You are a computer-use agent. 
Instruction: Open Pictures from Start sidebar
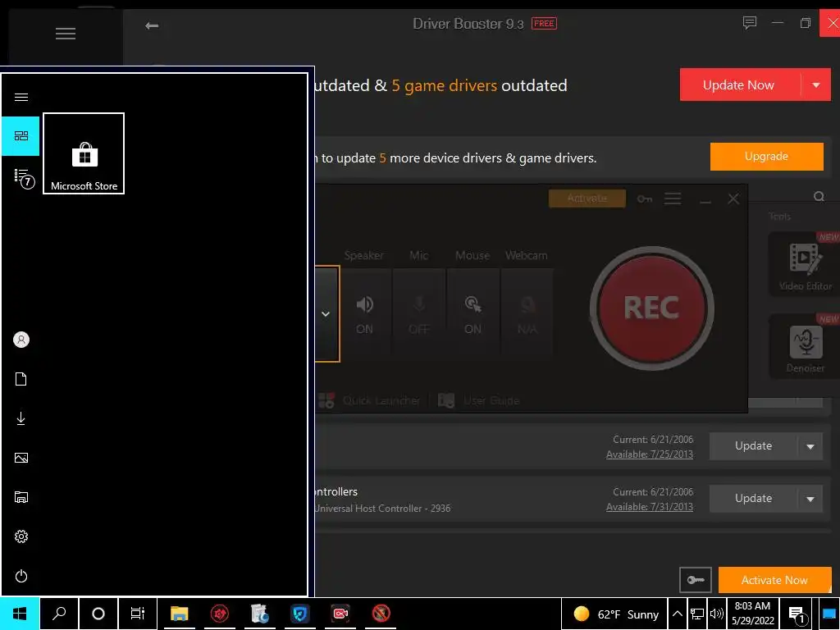pos(21,458)
